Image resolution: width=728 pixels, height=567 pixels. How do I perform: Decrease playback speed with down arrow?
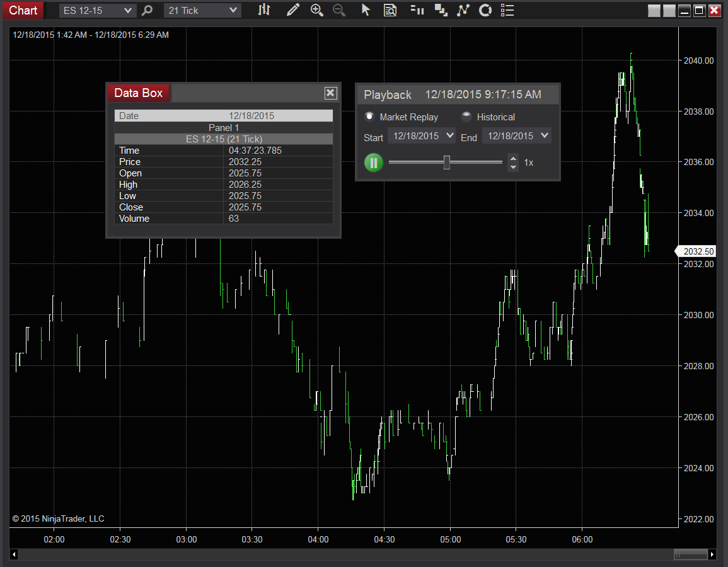(513, 167)
